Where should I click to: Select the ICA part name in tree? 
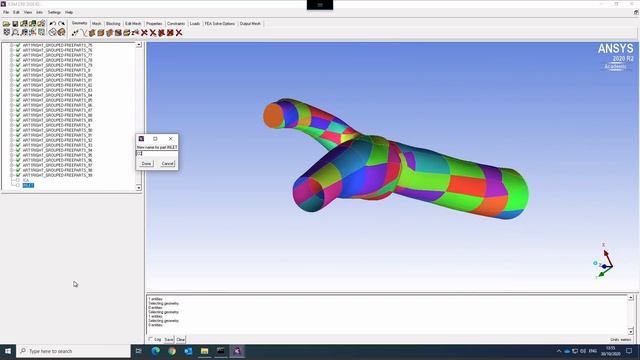click(26, 180)
